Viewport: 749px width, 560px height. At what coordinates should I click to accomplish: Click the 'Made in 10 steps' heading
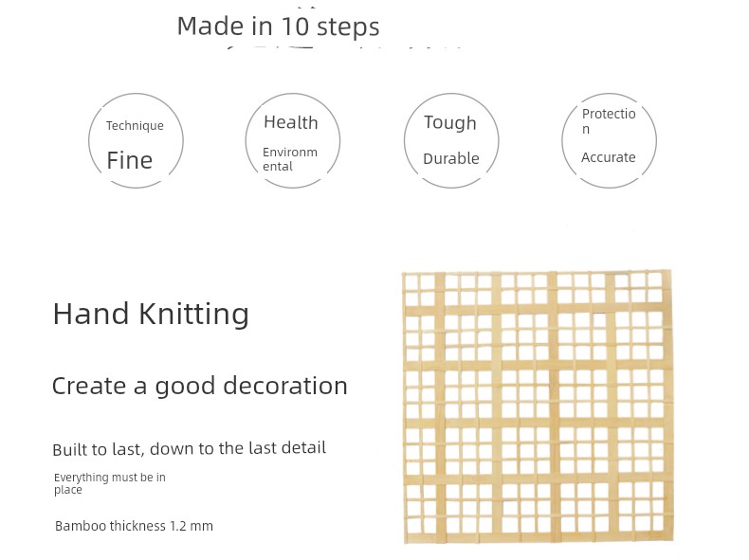coord(278,27)
